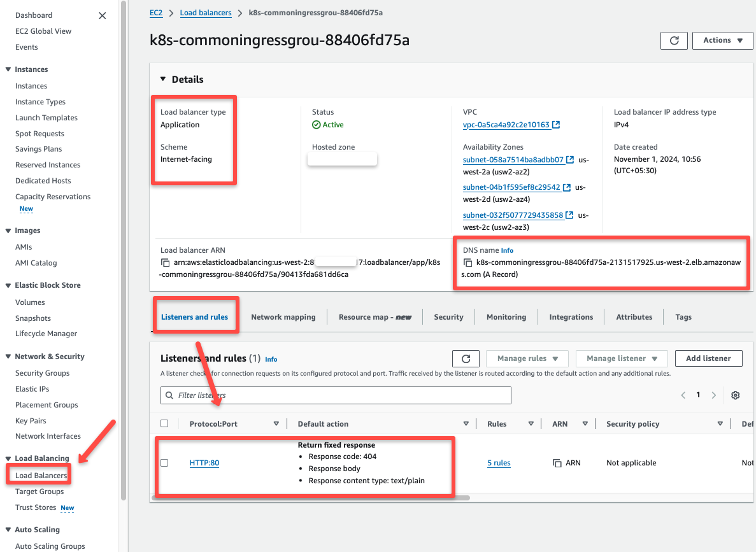Image resolution: width=756 pixels, height=552 pixels.
Task: Open the Network mapping tab
Action: [x=284, y=316]
